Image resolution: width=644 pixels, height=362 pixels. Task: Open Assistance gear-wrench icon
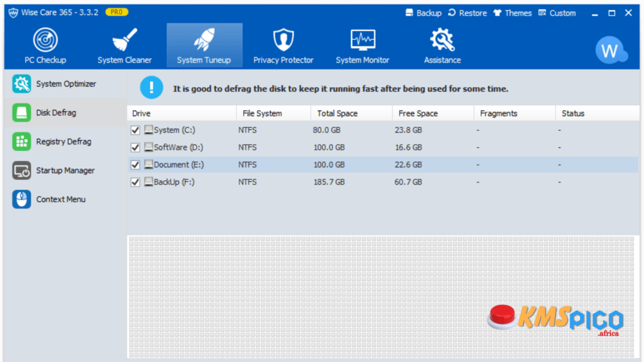442,40
